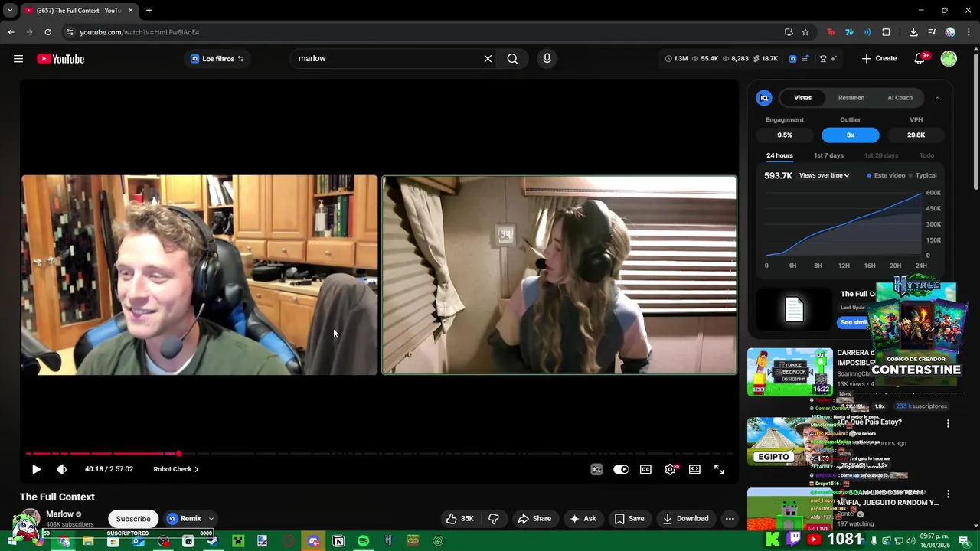
Task: Share the video
Action: (x=534, y=518)
